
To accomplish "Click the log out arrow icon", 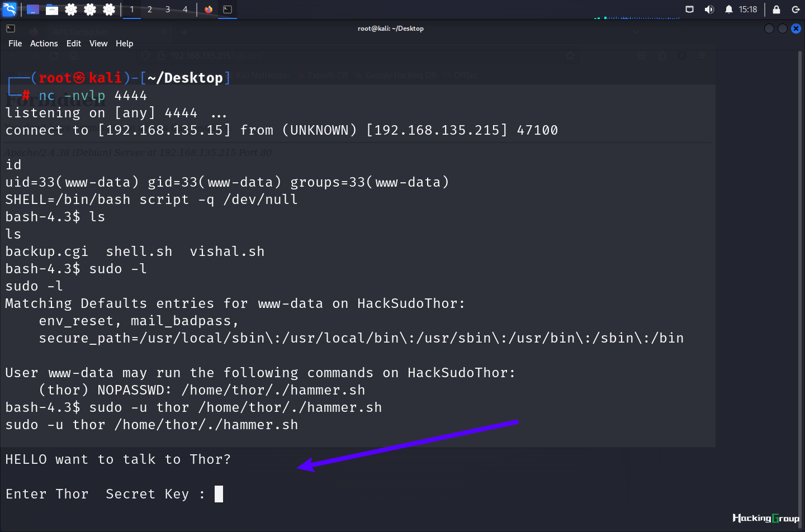I will point(796,9).
